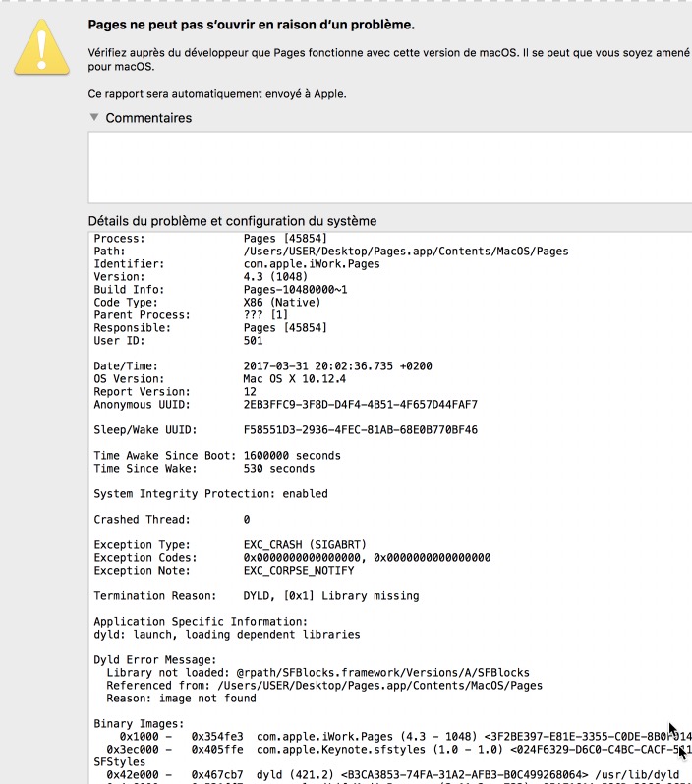Image resolution: width=692 pixels, height=784 pixels.
Task: Click the heading 'Pages ne peut pas s'ouvrir'
Action: point(252,25)
